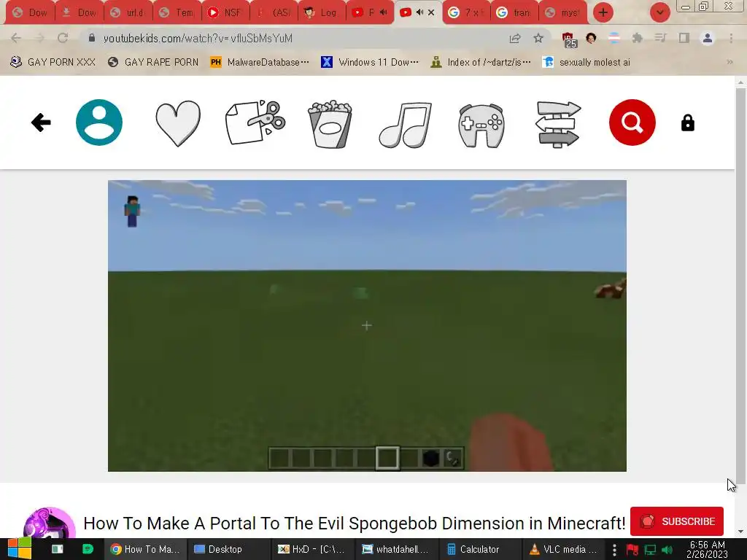This screenshot has height=560, width=747.
Task: Switch to HxD taskbar window
Action: [311, 549]
